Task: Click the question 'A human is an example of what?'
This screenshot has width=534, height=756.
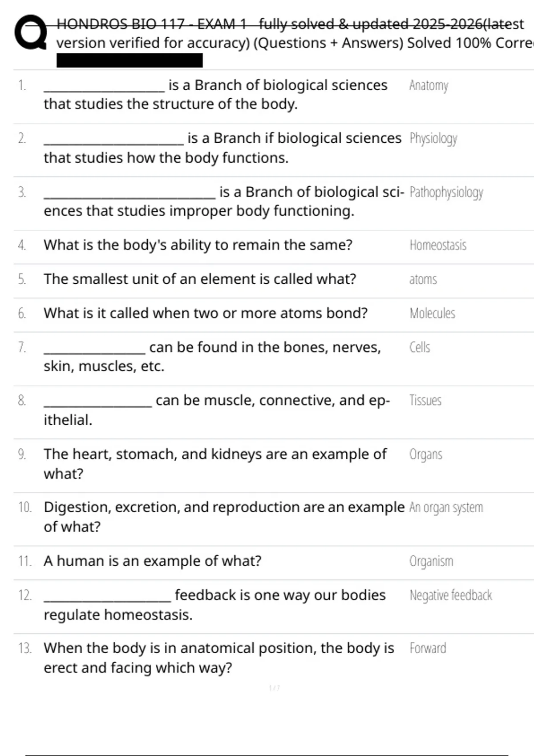Action: point(153,561)
